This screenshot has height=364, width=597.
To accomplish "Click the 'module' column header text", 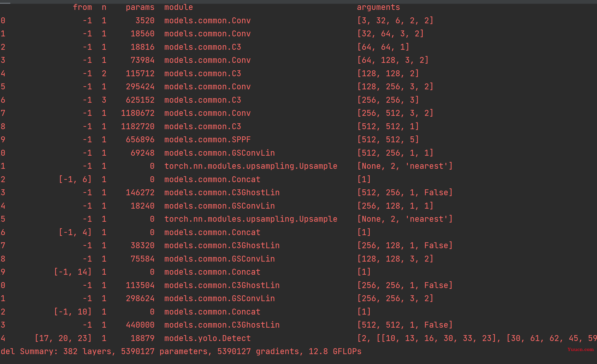I will click(178, 7).
